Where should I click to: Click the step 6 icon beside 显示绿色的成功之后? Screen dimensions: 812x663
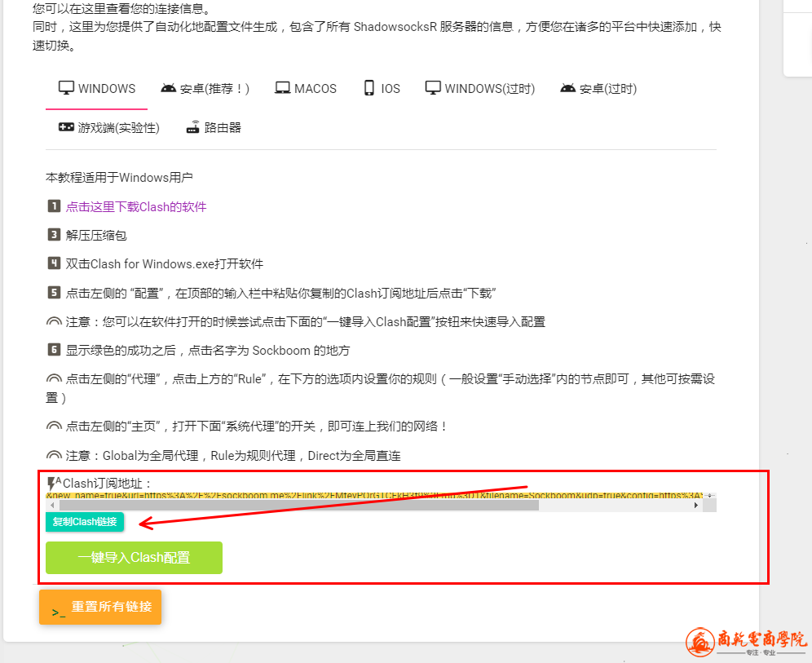(55, 350)
